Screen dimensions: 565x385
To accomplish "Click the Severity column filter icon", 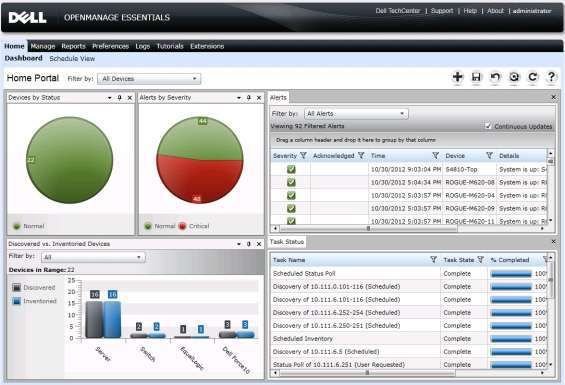I will point(303,156).
